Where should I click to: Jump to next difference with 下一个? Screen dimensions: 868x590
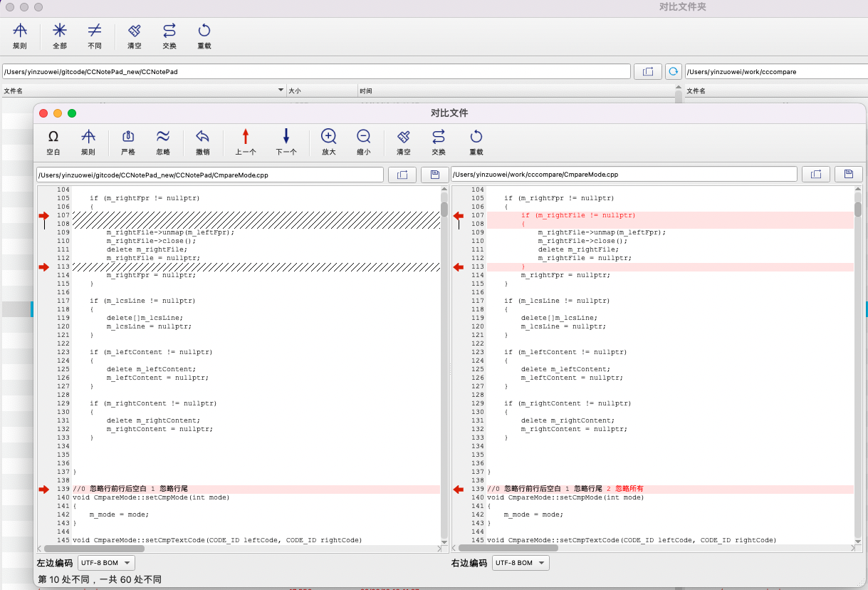click(x=286, y=140)
